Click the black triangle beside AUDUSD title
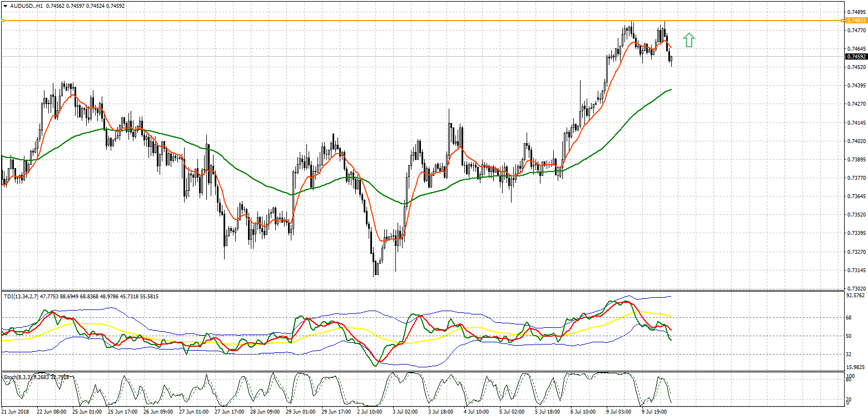Screen dimensions: 868x418 coord(4,6)
